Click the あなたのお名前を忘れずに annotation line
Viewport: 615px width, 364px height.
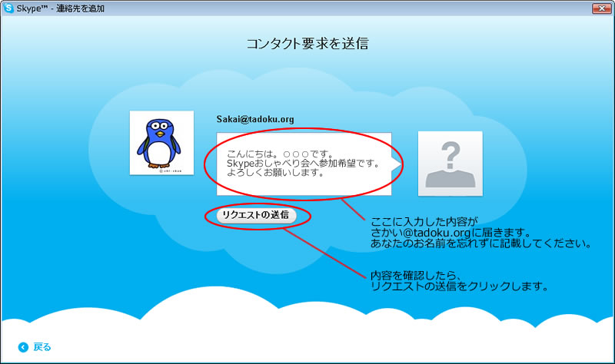click(480, 244)
